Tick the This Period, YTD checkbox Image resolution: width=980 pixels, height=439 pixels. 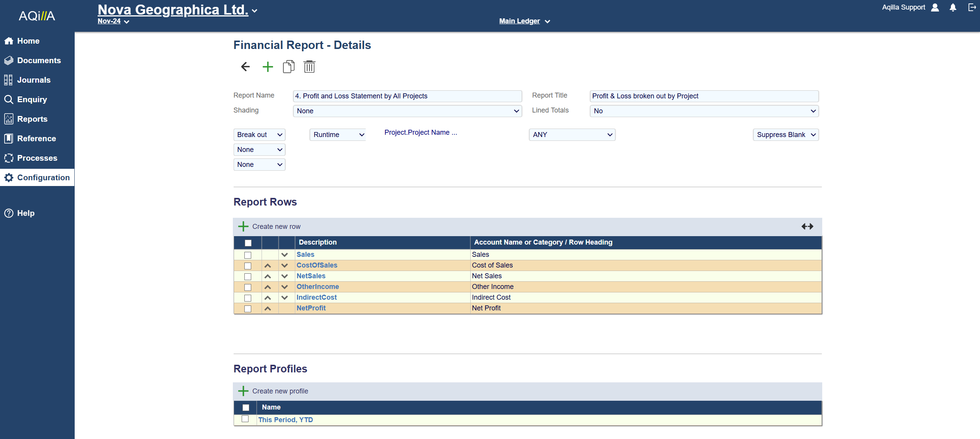tap(245, 419)
